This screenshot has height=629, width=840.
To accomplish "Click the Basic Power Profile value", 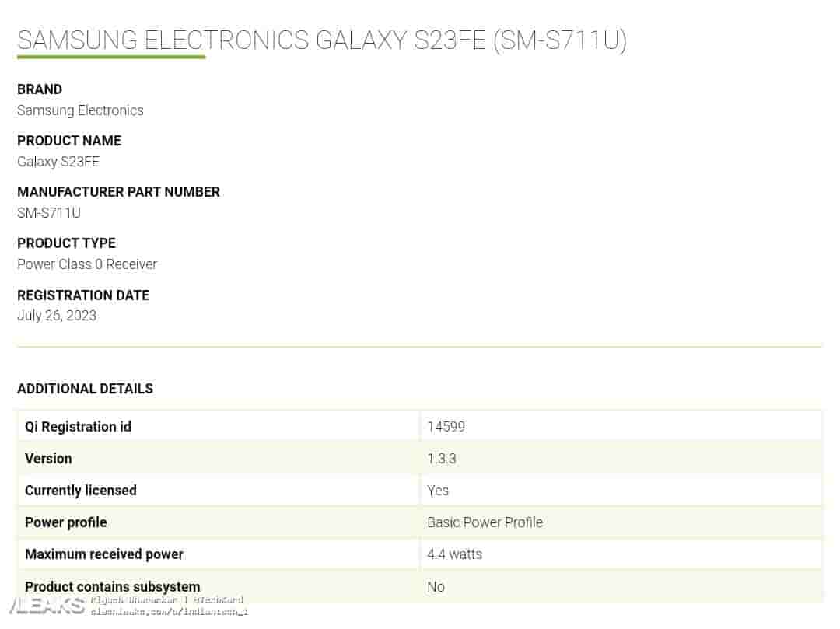I will 485,522.
